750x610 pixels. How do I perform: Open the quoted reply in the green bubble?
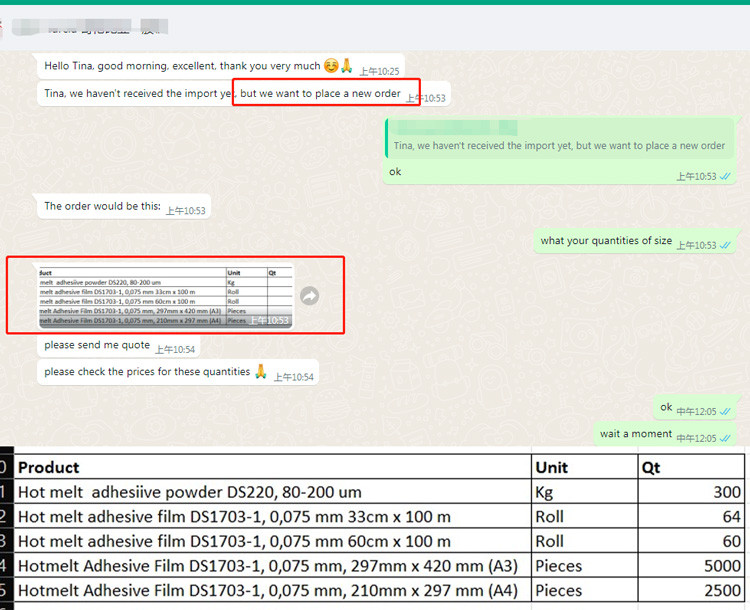coord(559,139)
